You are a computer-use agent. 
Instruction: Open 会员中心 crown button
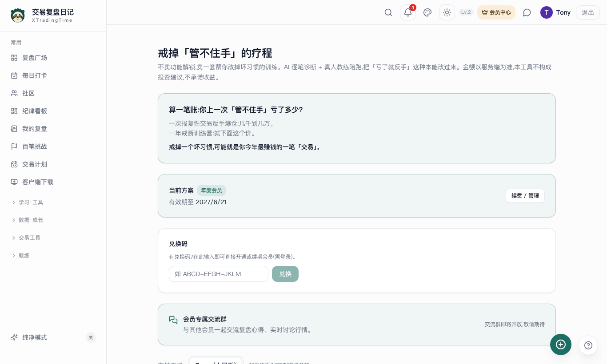pyautogui.click(x=496, y=12)
